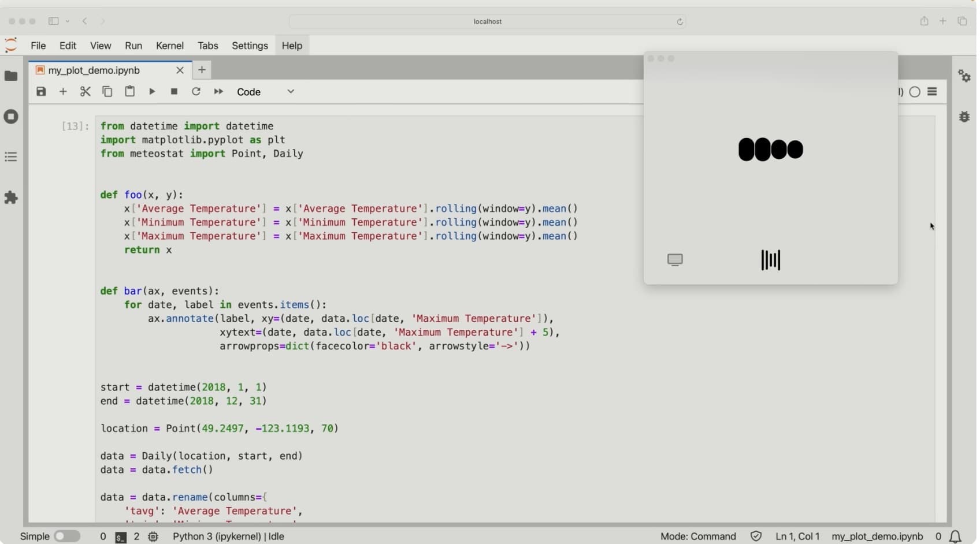Cut the selected cell with scissors icon
The height and width of the screenshot is (544, 980).
coord(85,92)
